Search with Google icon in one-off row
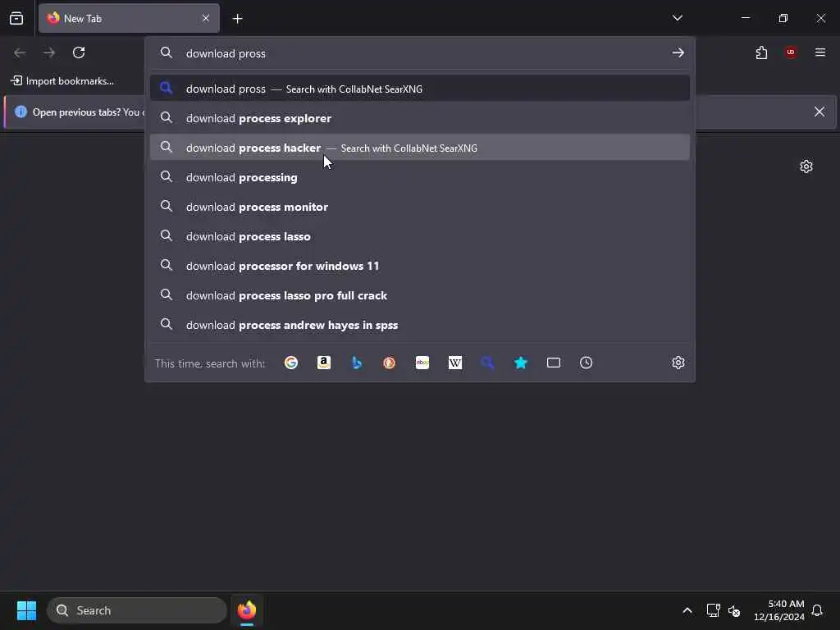This screenshot has width=840, height=630. click(x=291, y=363)
